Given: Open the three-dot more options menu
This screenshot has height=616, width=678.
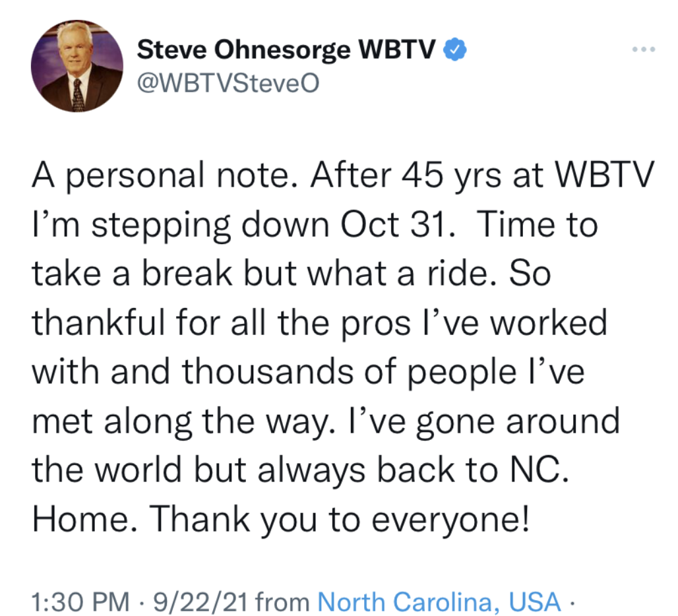Looking at the screenshot, I should click(x=644, y=49).
